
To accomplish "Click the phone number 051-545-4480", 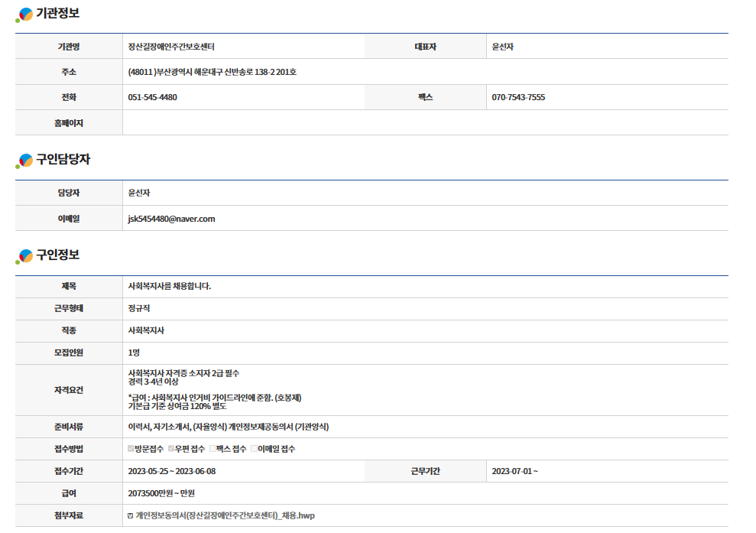I will coord(152,98).
